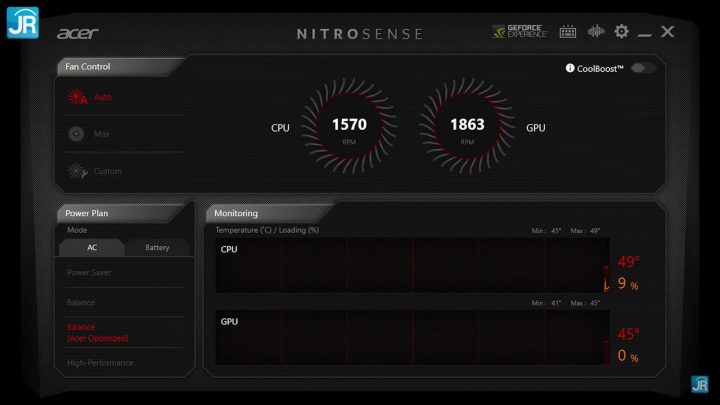Click the GPU fan 1863 RPM dial
This screenshot has width=720, height=405.
(467, 126)
